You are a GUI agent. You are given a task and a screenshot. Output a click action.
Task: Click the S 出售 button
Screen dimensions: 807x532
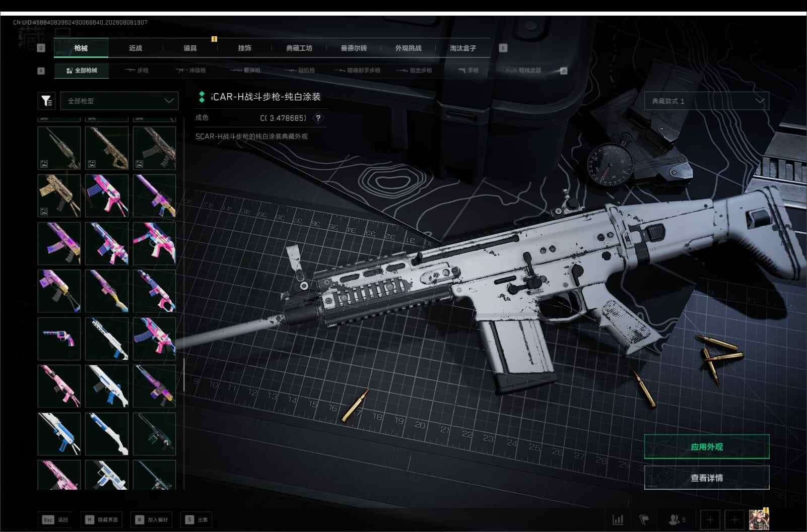click(x=196, y=519)
